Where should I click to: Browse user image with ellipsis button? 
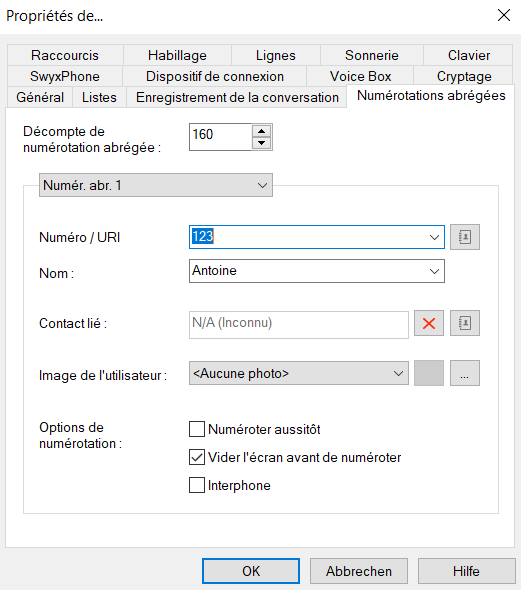tap(465, 373)
